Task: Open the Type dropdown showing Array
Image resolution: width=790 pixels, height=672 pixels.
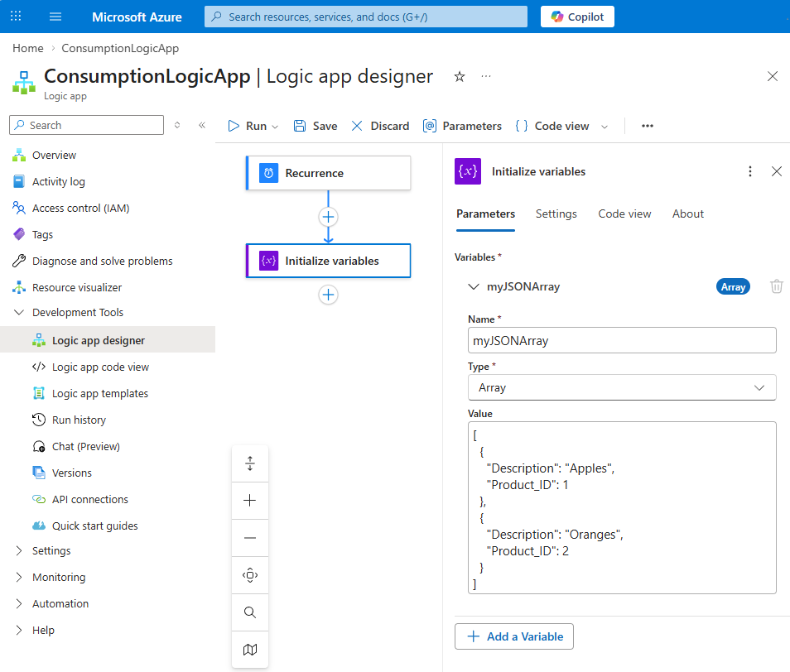Action: tap(622, 387)
